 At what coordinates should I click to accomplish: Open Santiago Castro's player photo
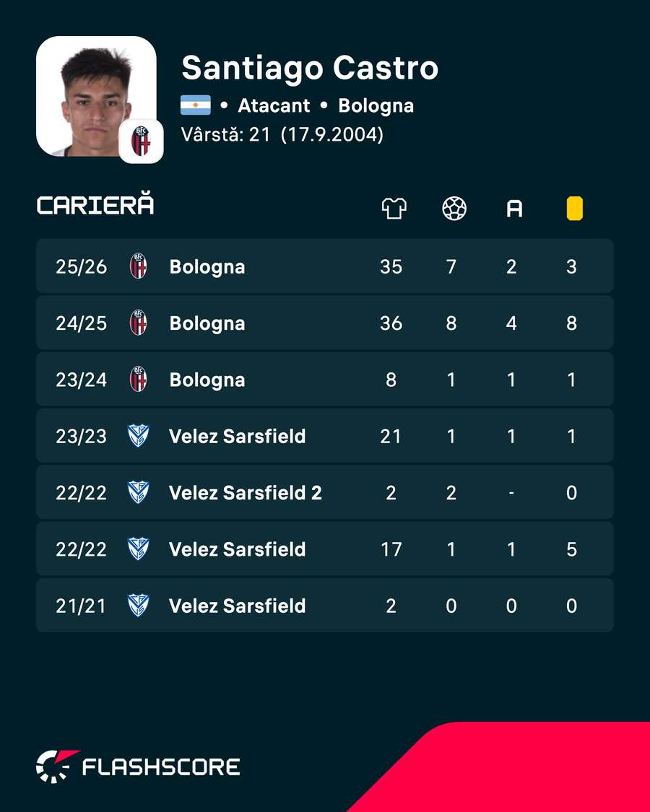96,96
